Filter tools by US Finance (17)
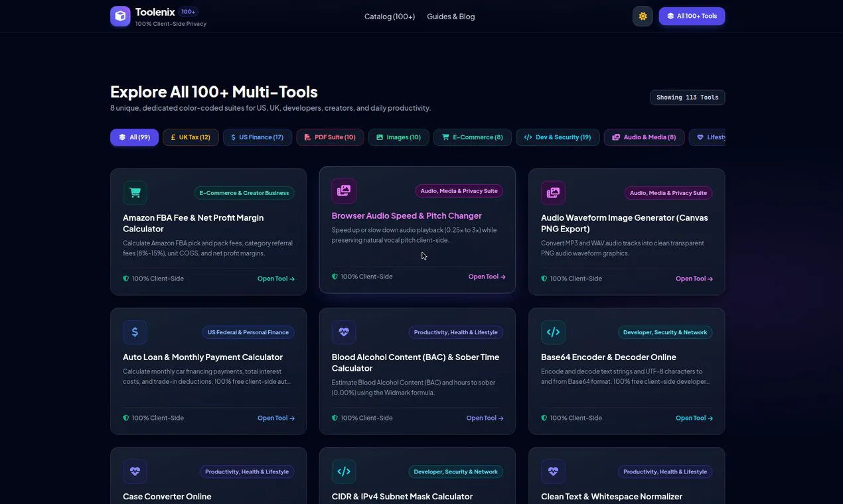843x504 pixels. tap(258, 137)
